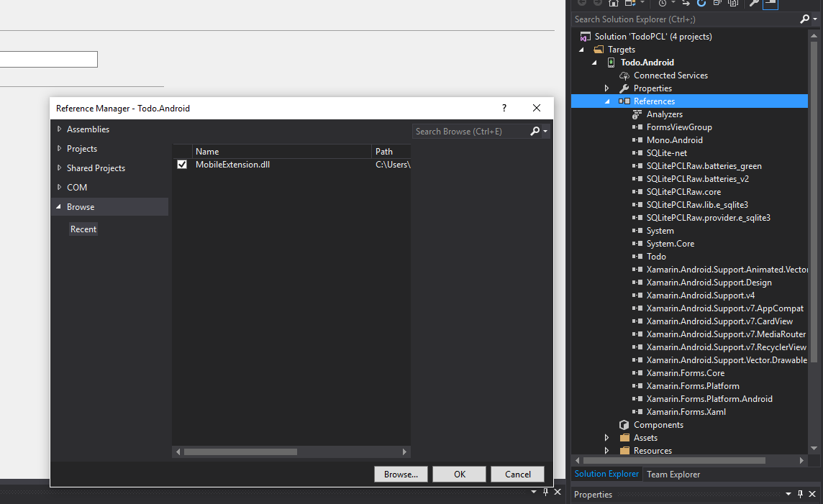Expand the Resources folder node
The height and width of the screenshot is (504, 823).
coord(606,451)
